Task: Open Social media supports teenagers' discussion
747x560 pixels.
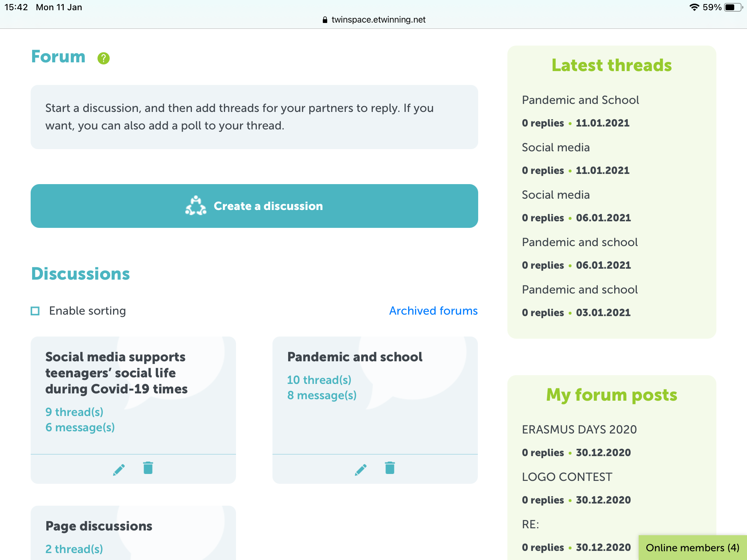Action: [x=116, y=373]
